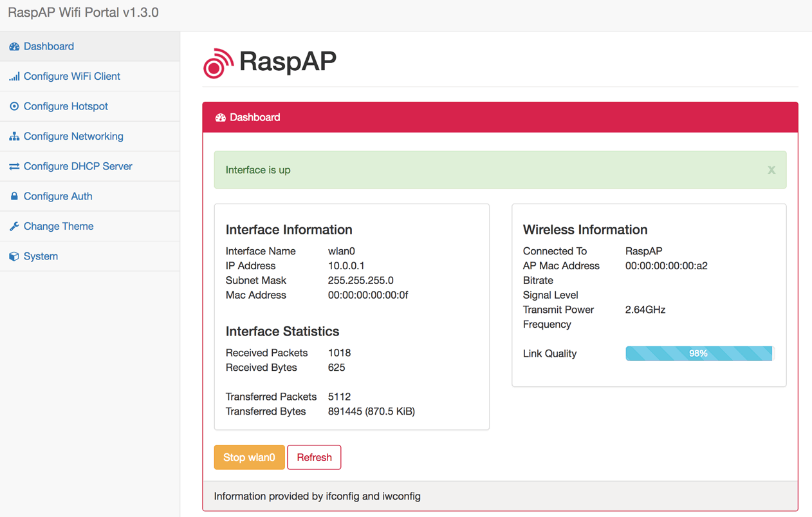Click the wrench icon beside Change Theme

point(13,226)
